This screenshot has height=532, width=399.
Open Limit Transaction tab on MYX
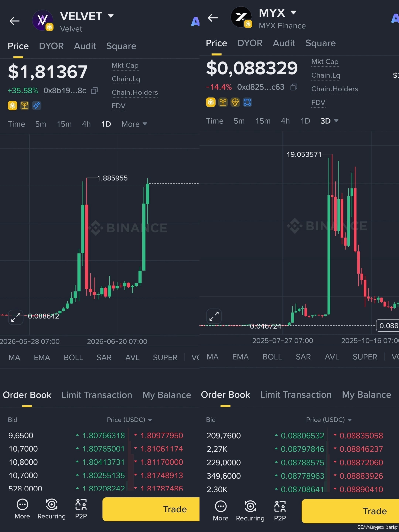pyautogui.click(x=296, y=395)
